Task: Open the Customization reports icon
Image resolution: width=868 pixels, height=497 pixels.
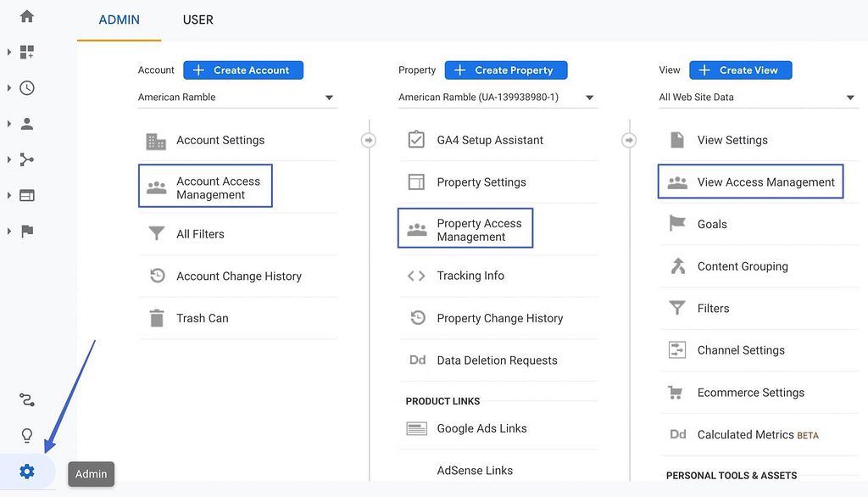Action: pyautogui.click(x=26, y=52)
